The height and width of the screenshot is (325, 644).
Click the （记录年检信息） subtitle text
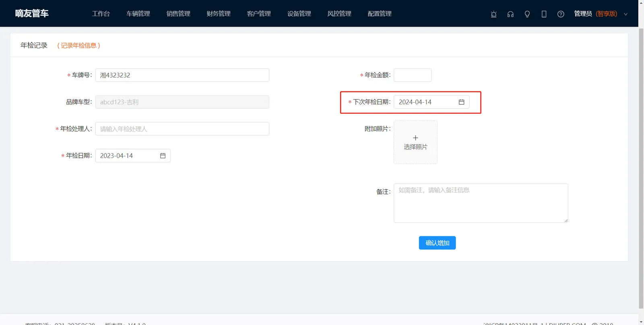[x=78, y=46]
